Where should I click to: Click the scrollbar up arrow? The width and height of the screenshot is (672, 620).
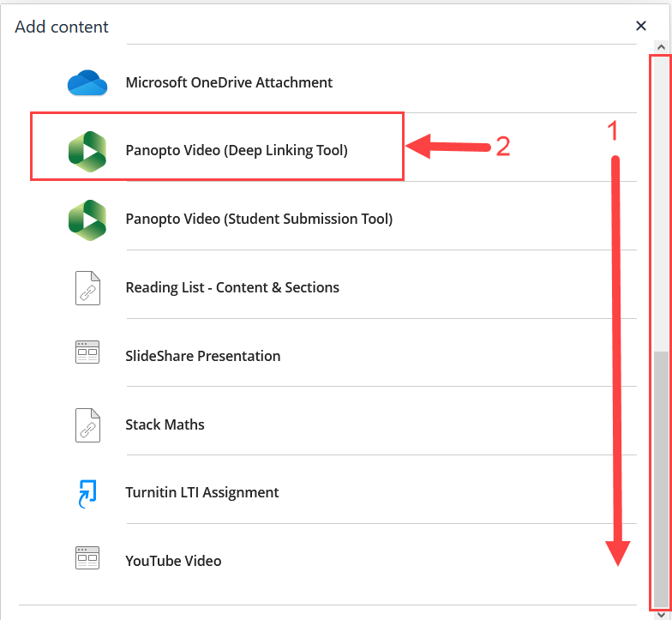pyautogui.click(x=661, y=46)
